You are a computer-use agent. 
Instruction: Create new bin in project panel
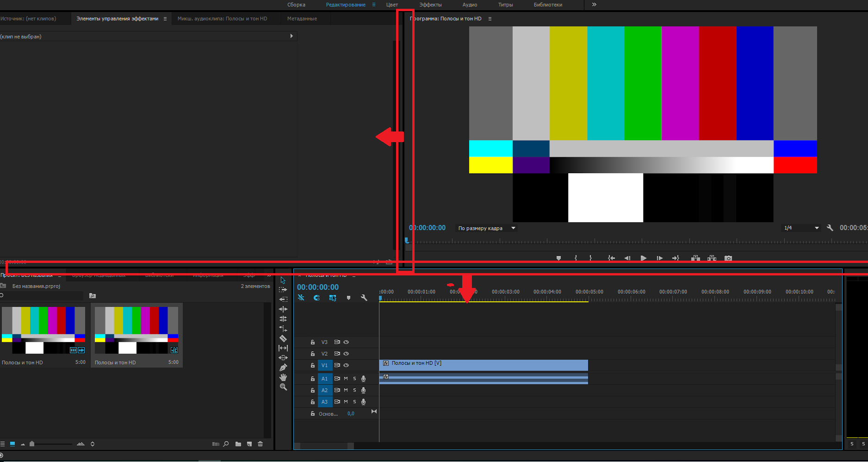[x=238, y=444]
